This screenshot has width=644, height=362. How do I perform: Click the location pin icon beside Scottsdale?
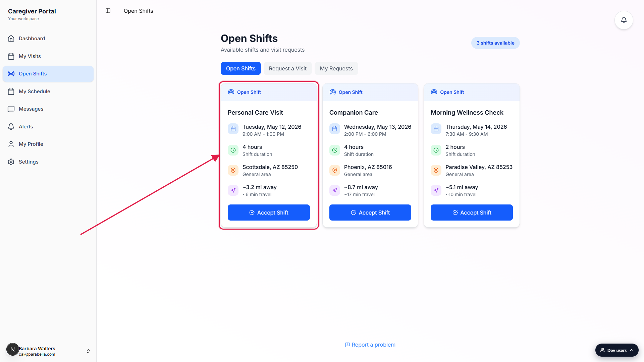click(233, 170)
